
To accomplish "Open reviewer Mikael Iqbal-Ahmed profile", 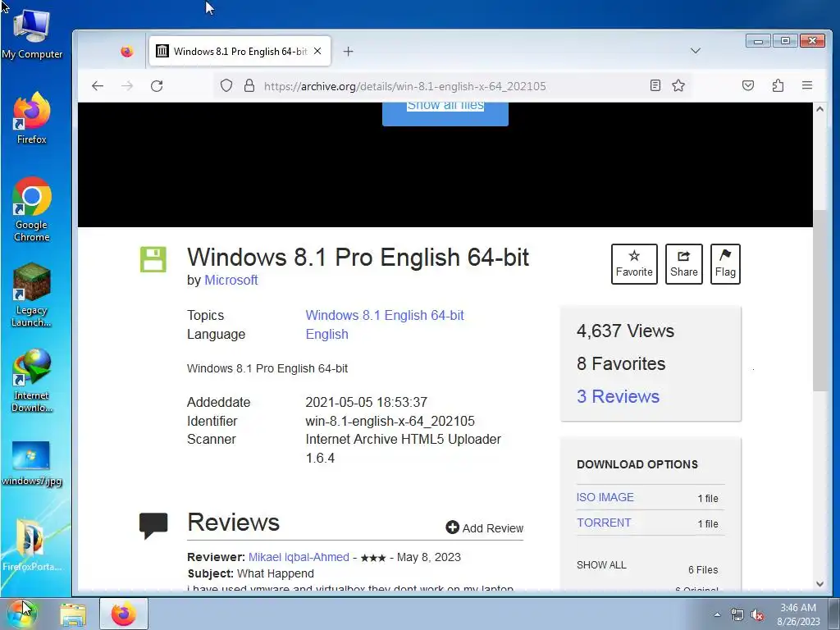I will 299,557.
